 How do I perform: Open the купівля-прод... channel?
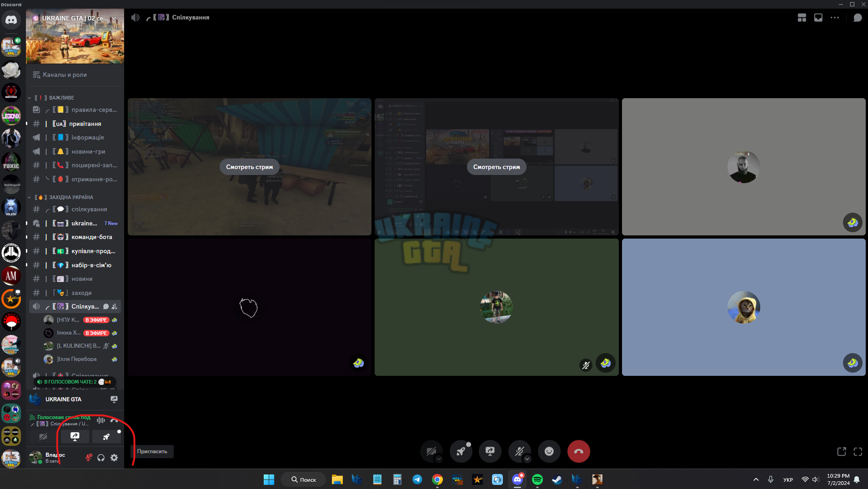point(75,251)
